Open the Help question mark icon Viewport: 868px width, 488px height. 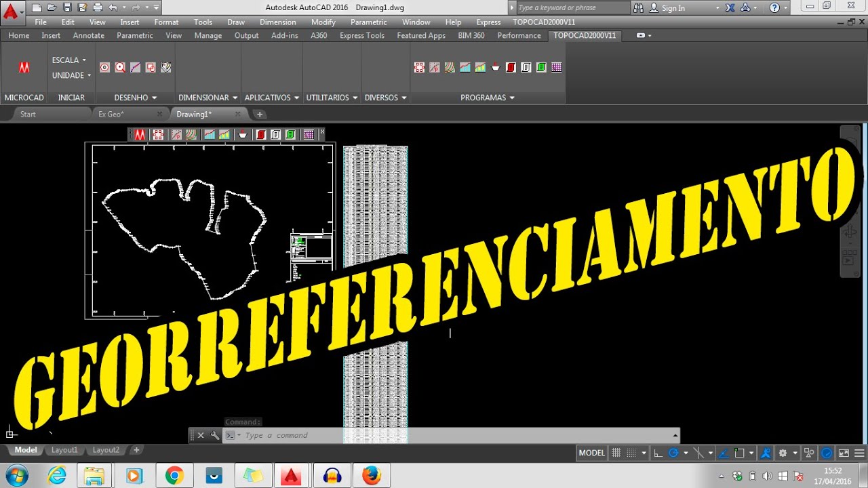coord(774,7)
